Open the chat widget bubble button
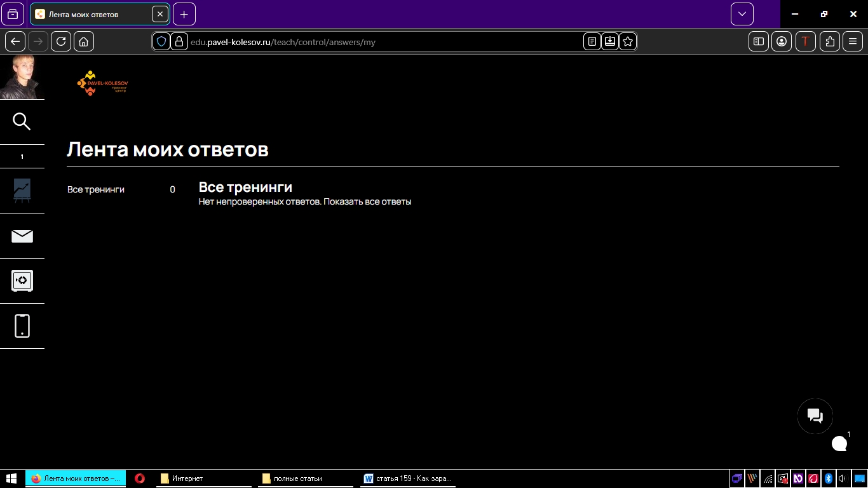 point(815,416)
